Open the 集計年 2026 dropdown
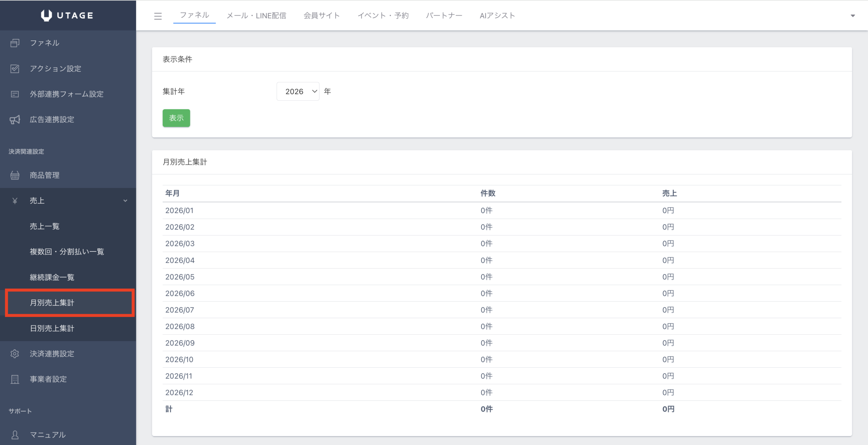This screenshot has height=445, width=868. [298, 92]
